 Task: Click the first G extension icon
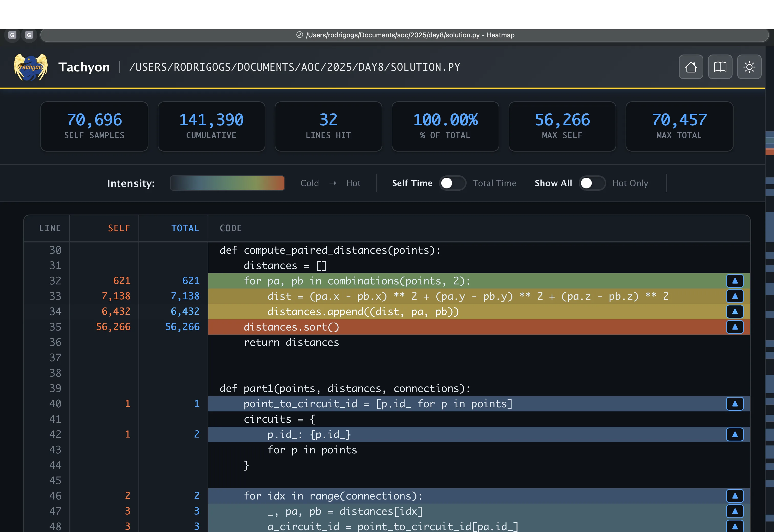(x=12, y=35)
